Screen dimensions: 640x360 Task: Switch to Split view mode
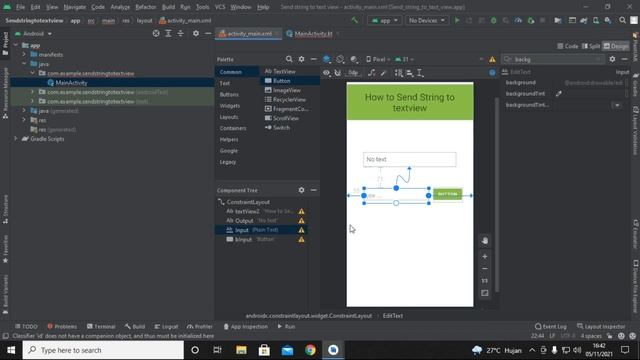coord(591,46)
